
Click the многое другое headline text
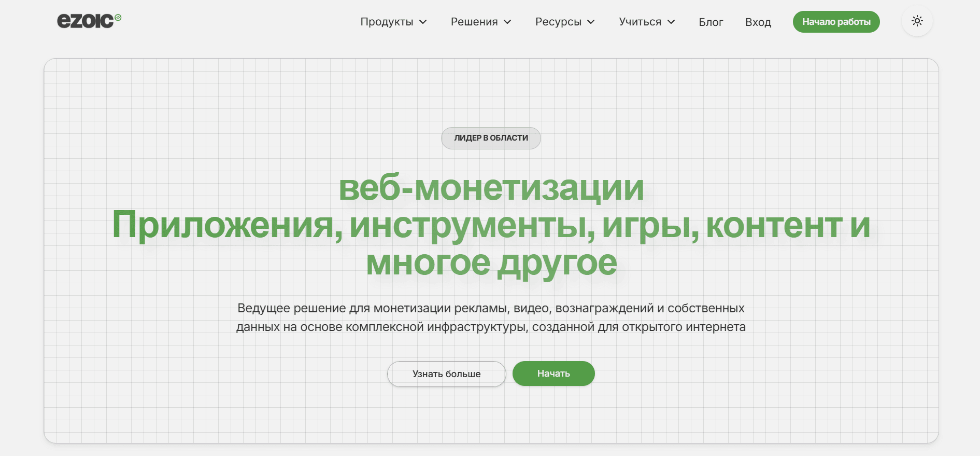pos(491,263)
